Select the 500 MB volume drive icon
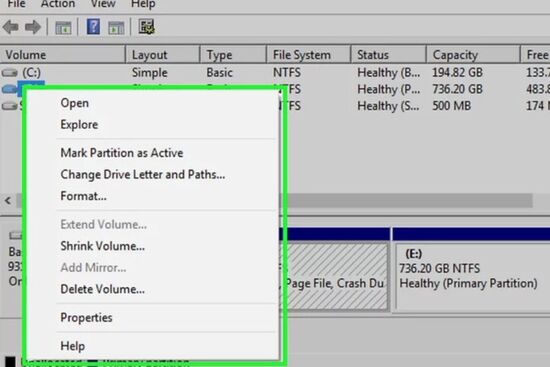Screen dimensions: 550x367 tap(9, 106)
